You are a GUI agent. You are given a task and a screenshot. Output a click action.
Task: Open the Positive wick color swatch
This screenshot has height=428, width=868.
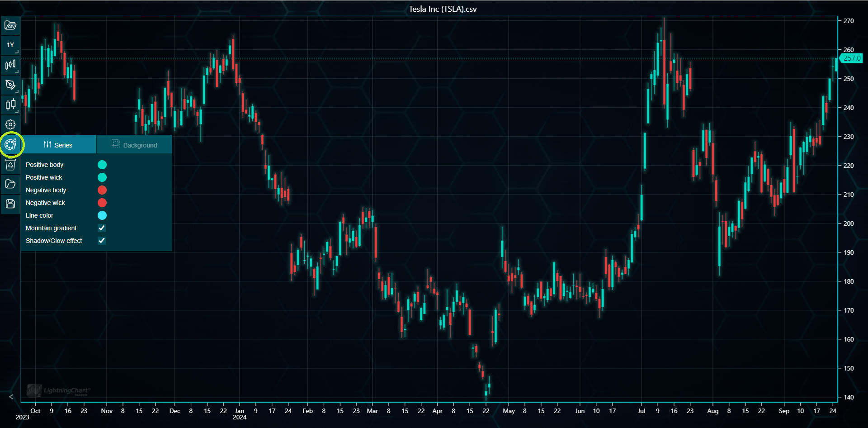click(x=102, y=177)
